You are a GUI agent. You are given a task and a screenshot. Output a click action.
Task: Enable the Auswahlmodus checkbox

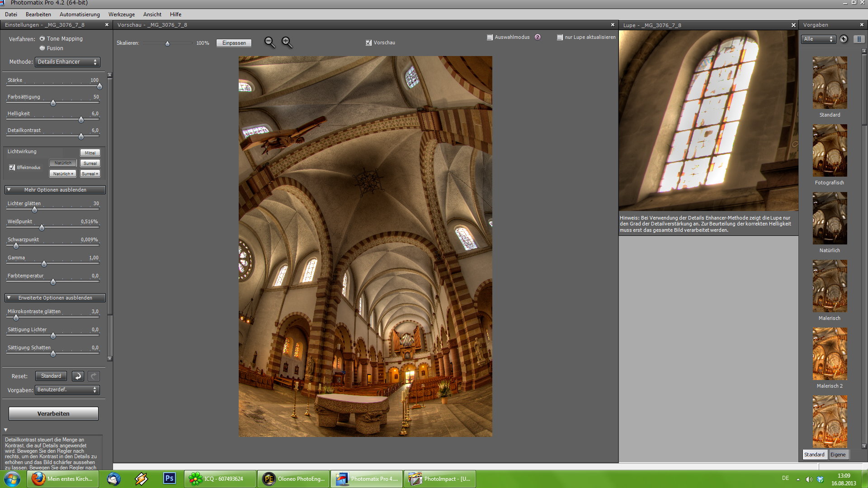click(490, 37)
